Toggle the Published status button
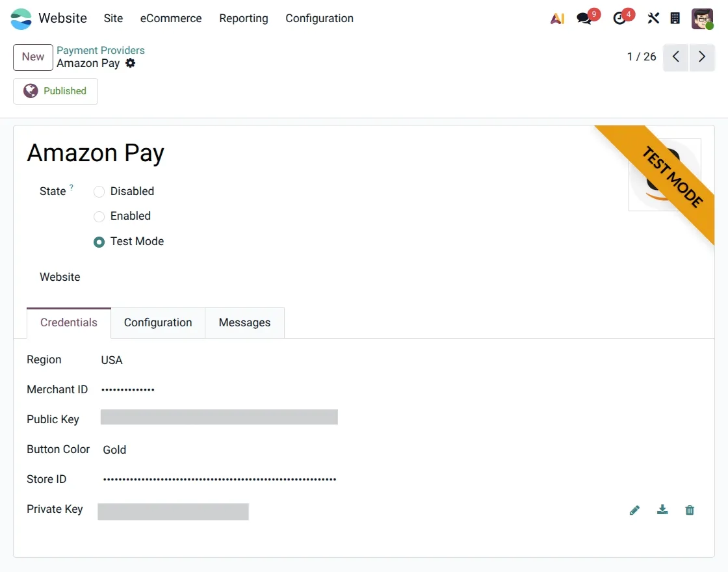 55,91
